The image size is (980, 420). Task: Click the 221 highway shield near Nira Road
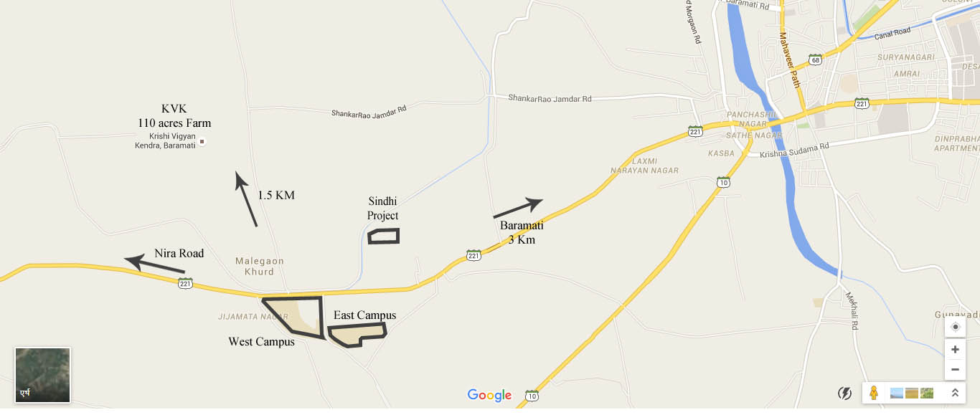[x=185, y=284]
